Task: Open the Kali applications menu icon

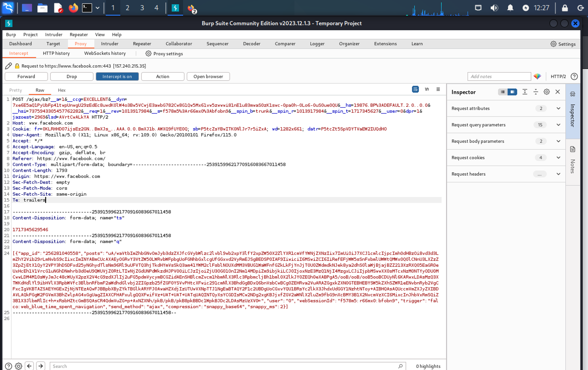Action: pos(8,8)
